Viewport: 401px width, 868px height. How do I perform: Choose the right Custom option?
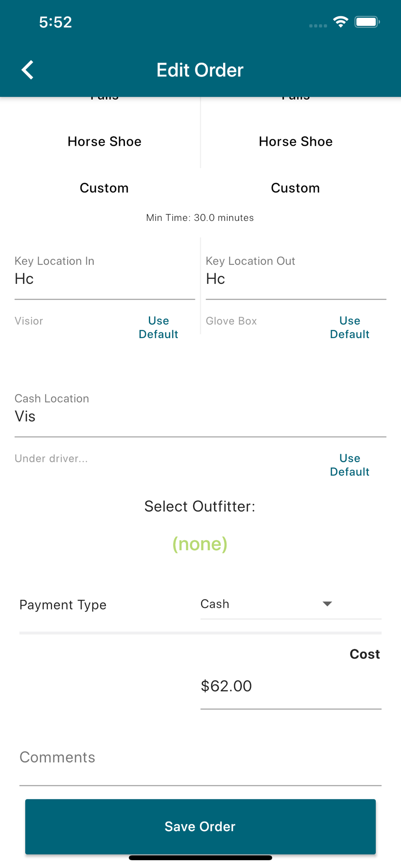coord(295,188)
